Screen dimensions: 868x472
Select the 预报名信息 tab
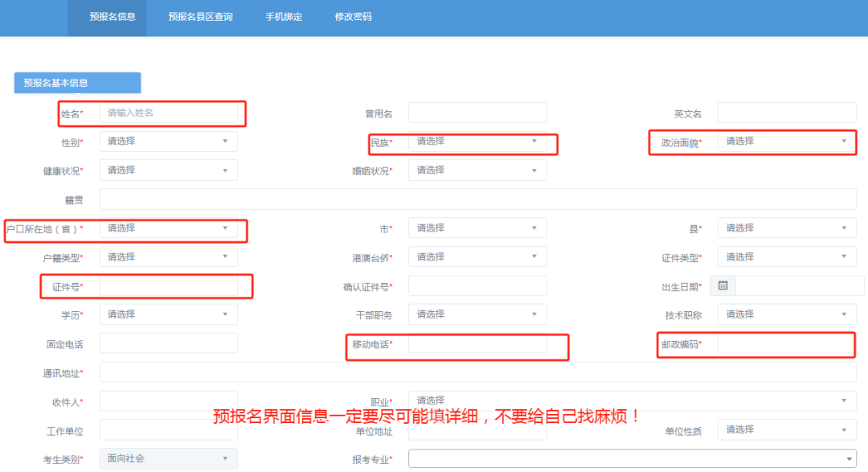[x=107, y=16]
